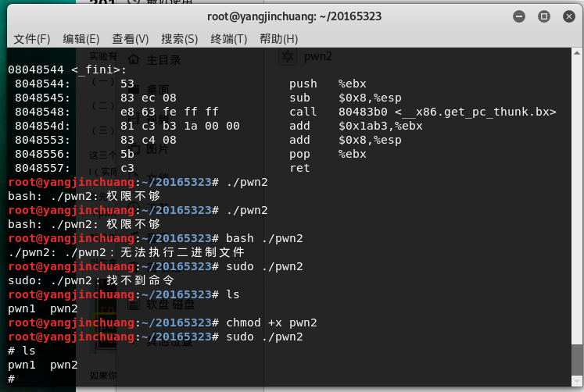Close the terminal window

(568, 16)
